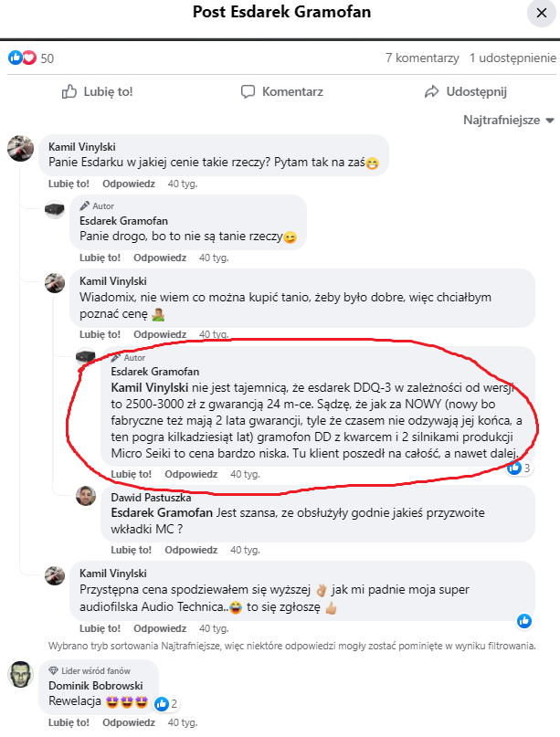Open the 7 komentarzy link
This screenshot has width=560, height=737.
click(x=421, y=58)
